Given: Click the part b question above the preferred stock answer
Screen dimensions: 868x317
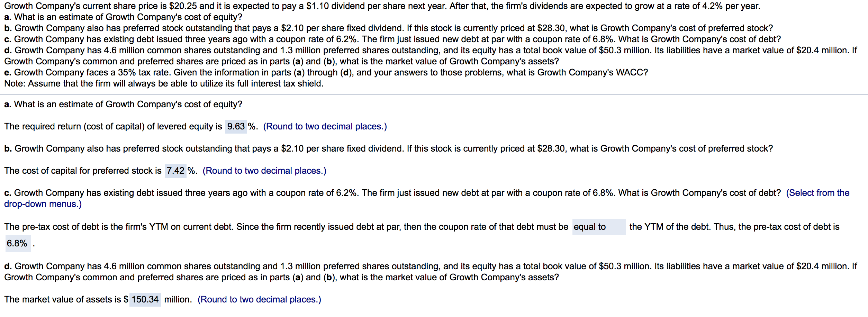Looking at the screenshot, I should pos(388,149).
